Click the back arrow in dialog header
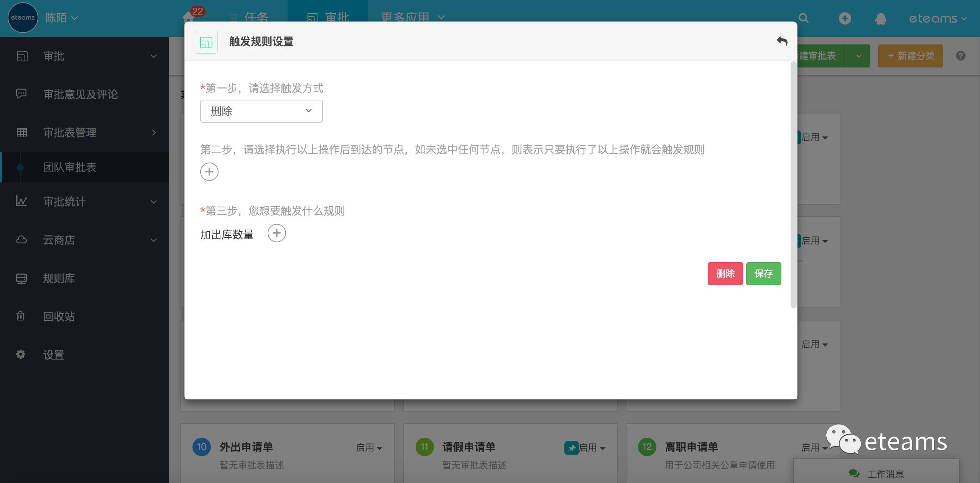 click(x=782, y=41)
